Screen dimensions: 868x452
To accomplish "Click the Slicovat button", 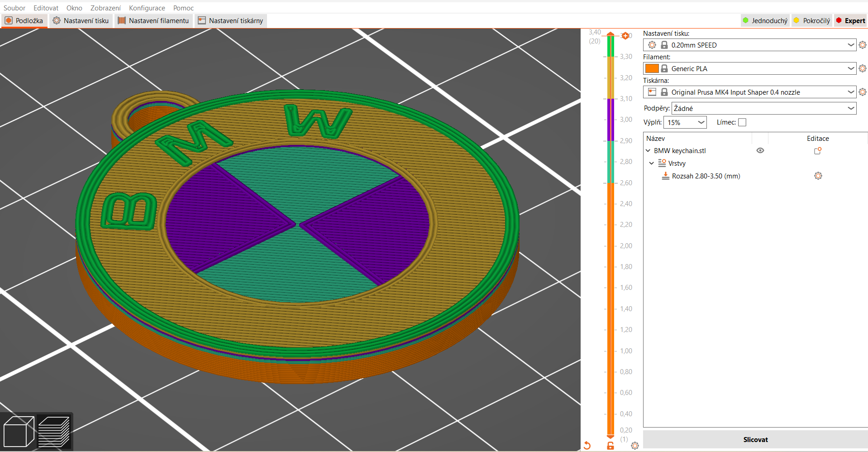I will pyautogui.click(x=755, y=439).
